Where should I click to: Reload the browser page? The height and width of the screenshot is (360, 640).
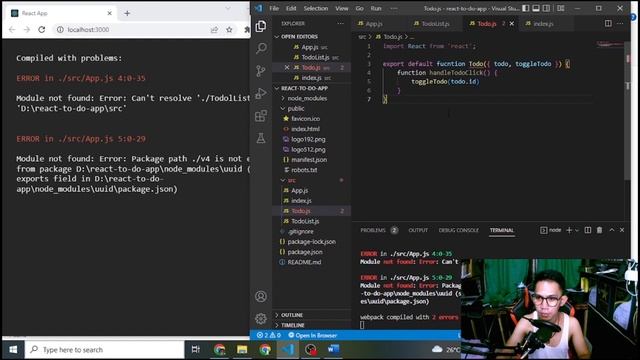coord(42,29)
